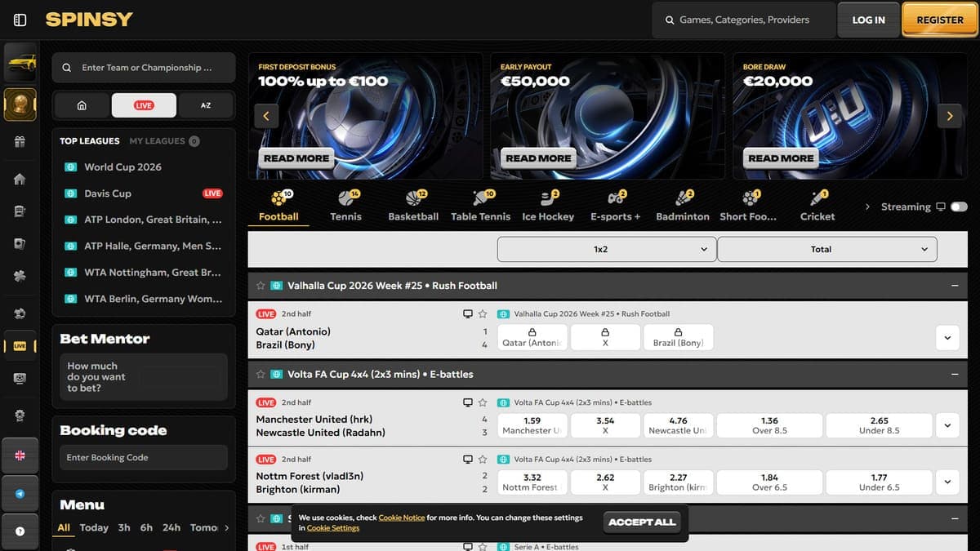The width and height of the screenshot is (980, 551).
Task: Switch to the Football sport tab
Action: point(278,206)
